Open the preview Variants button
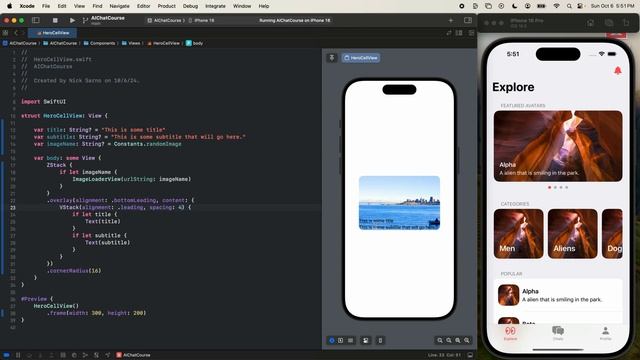The image size is (640, 360). pyautogui.click(x=351, y=340)
